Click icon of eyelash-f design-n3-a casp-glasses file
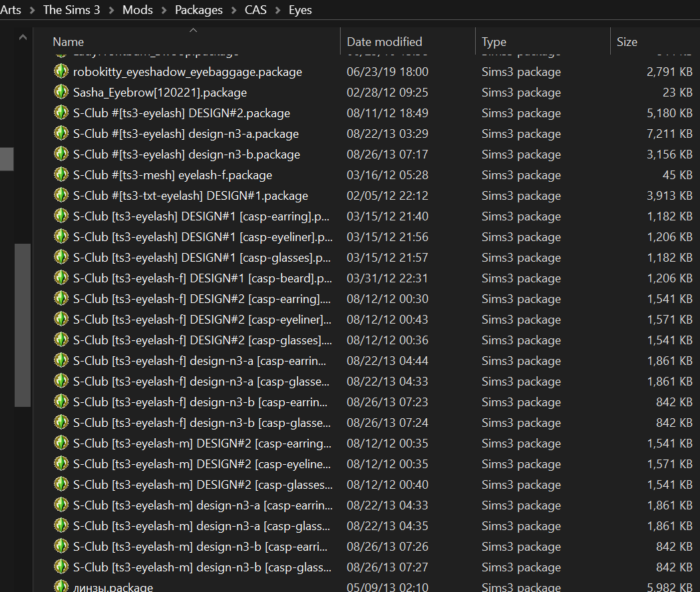This screenshot has height=592, width=700. 61,381
